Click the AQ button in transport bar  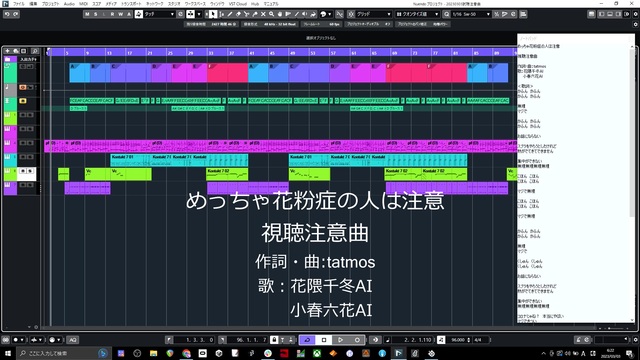coord(72,340)
